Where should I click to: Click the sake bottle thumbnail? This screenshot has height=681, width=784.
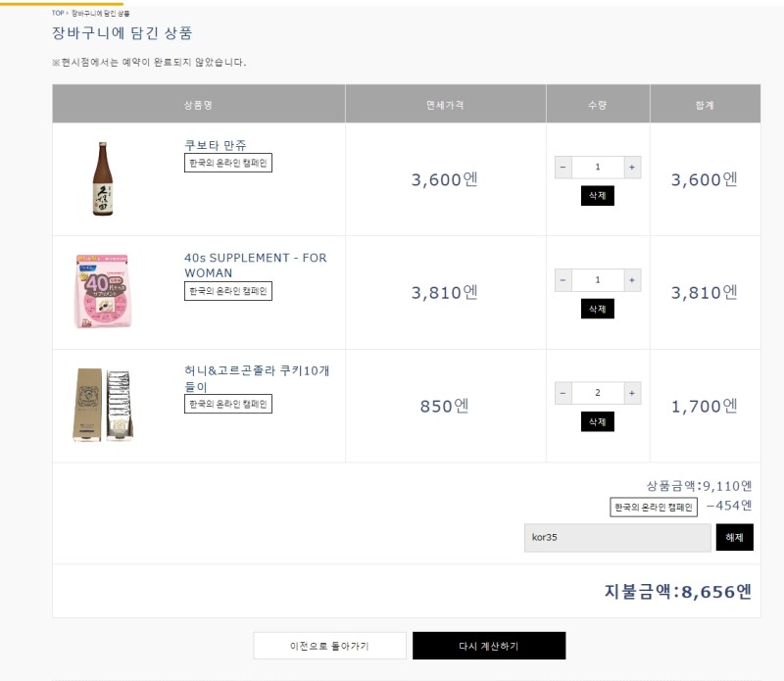pyautogui.click(x=103, y=179)
